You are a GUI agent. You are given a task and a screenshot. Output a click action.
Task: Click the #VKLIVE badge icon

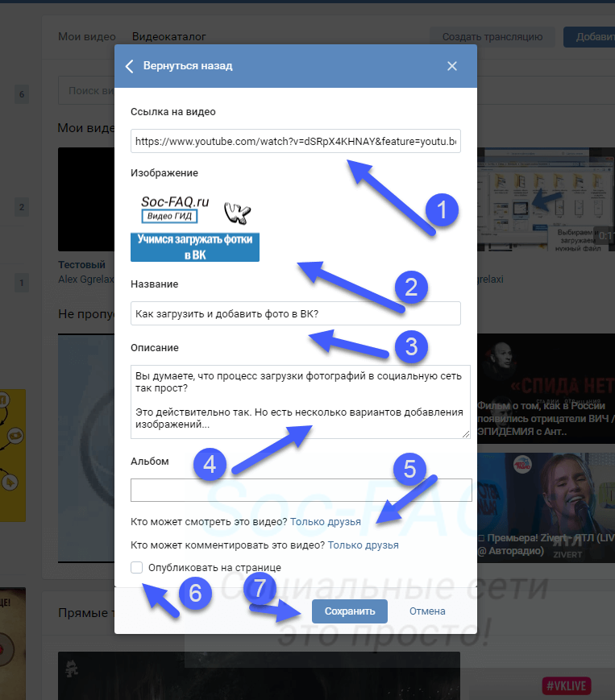pos(567,686)
